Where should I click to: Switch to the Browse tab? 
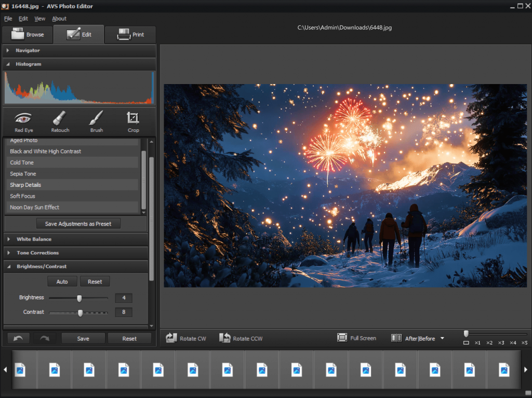[27, 35]
